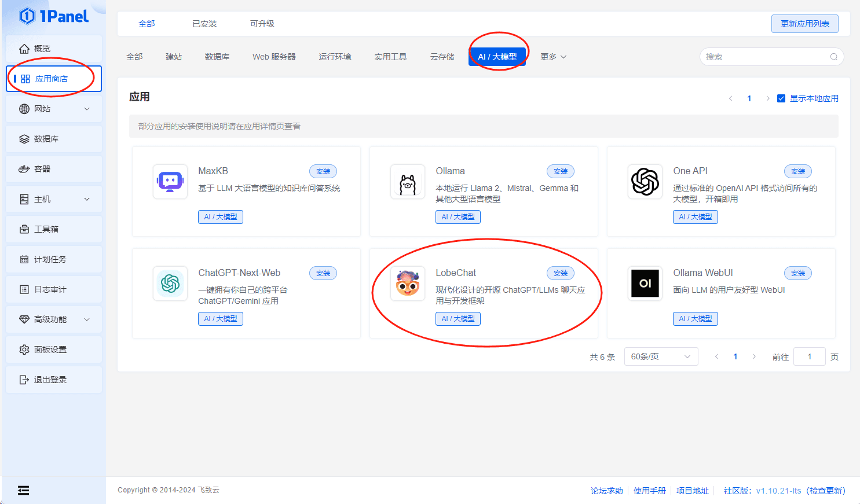Screen dimensions: 860x504
Task: Open the 更多 category dropdown
Action: click(553, 57)
